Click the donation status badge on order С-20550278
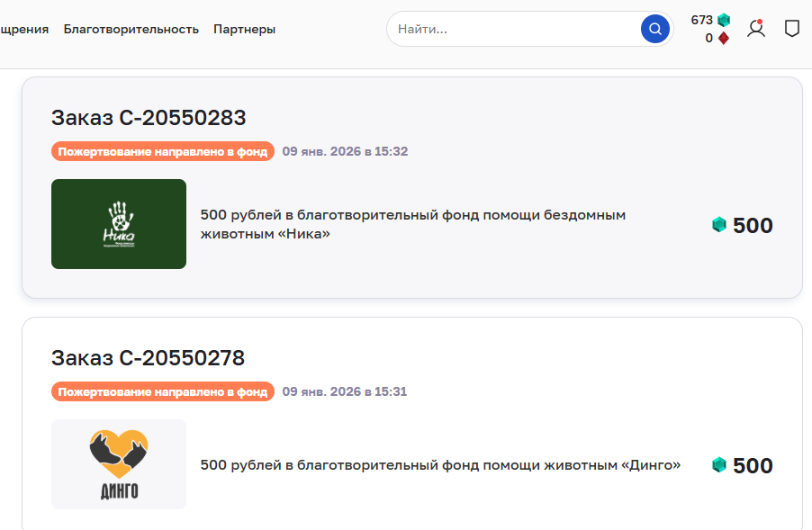 [163, 391]
